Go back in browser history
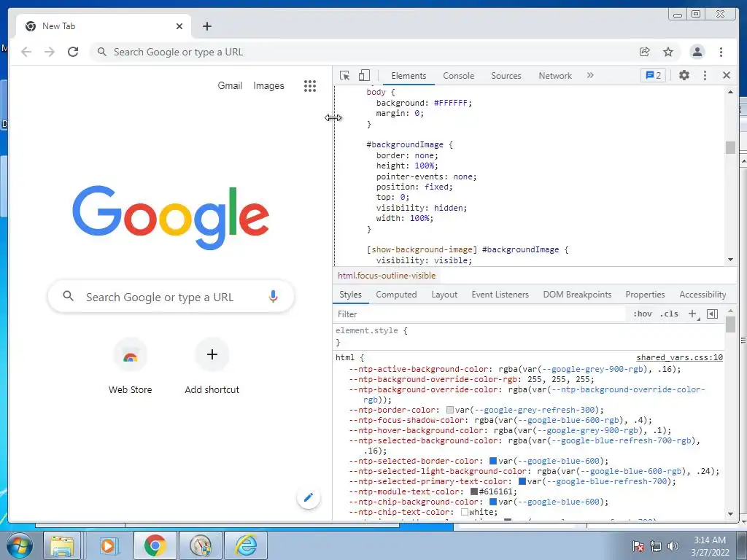Screen dimensions: 747x560 point(26,52)
